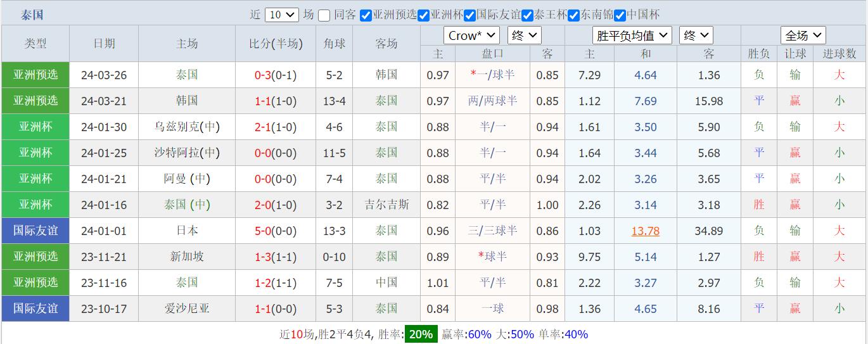Open the 胜平负均值 odds type dropdown
Image resolution: width=868 pixels, height=344 pixels.
coord(632,35)
